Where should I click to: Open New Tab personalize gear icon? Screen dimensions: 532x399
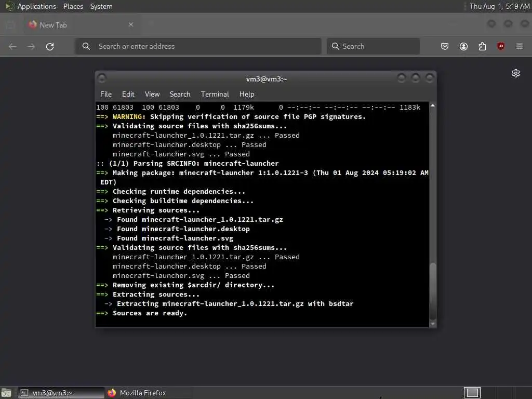(516, 73)
